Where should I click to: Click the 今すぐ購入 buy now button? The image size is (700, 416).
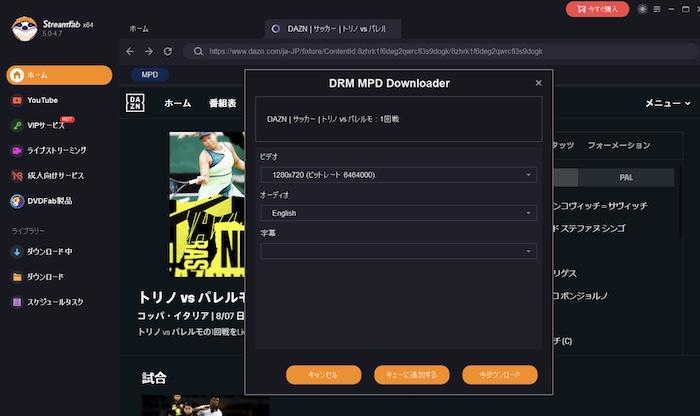(597, 9)
